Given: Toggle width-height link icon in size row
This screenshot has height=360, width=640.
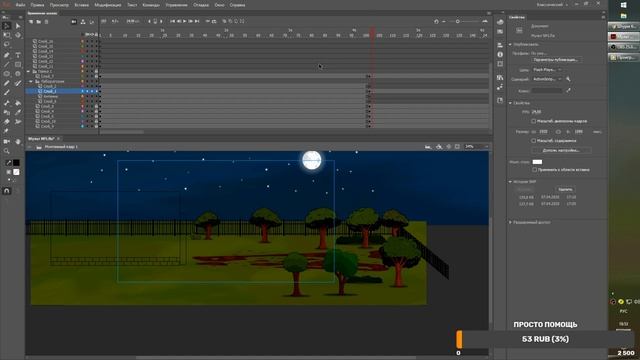Looking at the screenshot, I should [x=558, y=132].
